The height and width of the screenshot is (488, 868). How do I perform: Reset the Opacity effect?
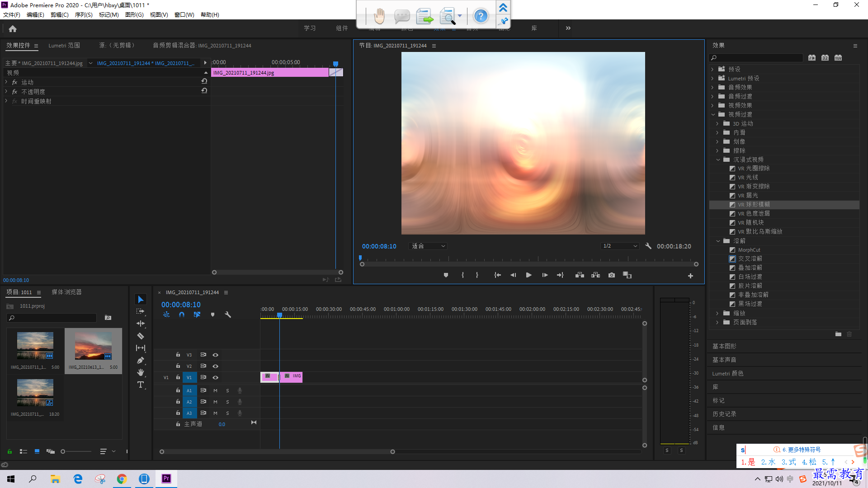[x=204, y=91]
